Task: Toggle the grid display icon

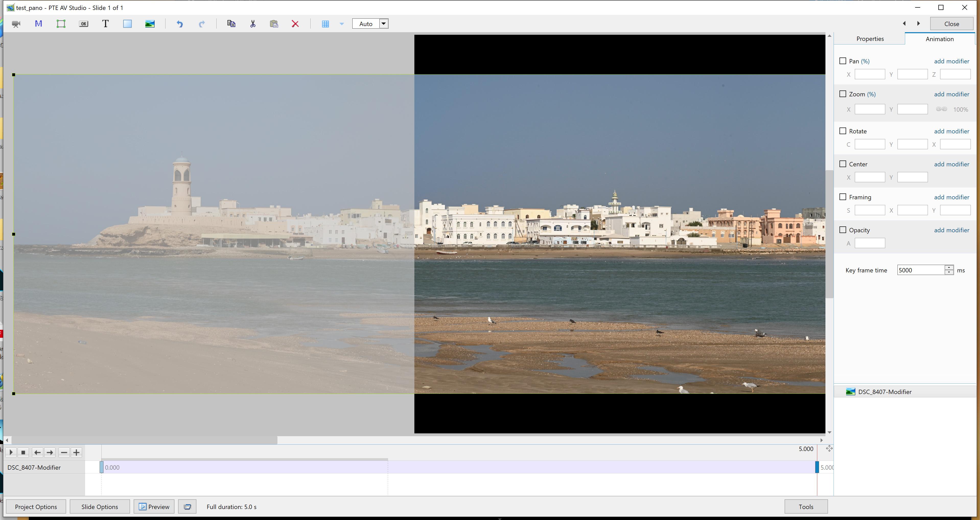Action: click(325, 24)
